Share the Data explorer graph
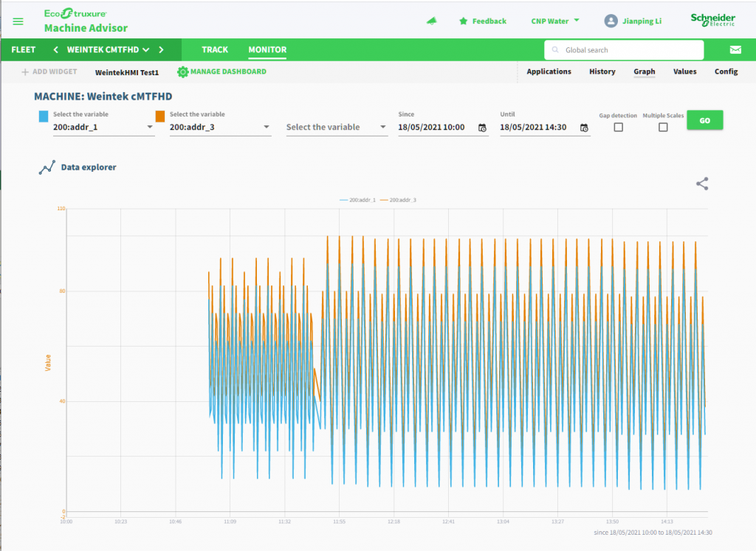Viewport: 756px width, 551px height. point(702,184)
